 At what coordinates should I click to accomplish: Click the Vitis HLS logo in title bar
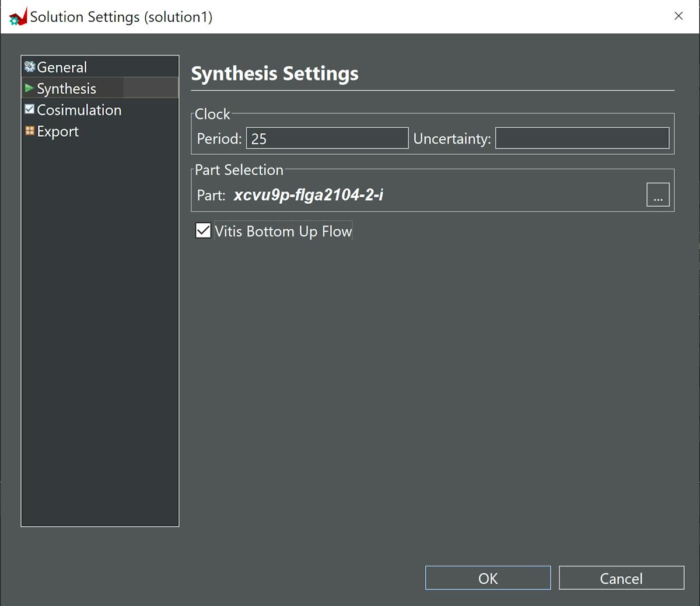[x=17, y=17]
